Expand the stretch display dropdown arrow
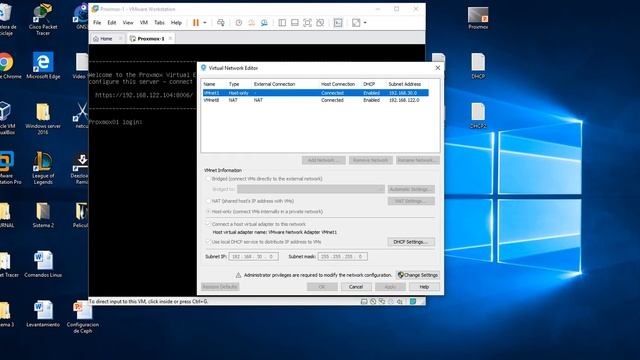Screen dimensions: 640x360 [365, 23]
